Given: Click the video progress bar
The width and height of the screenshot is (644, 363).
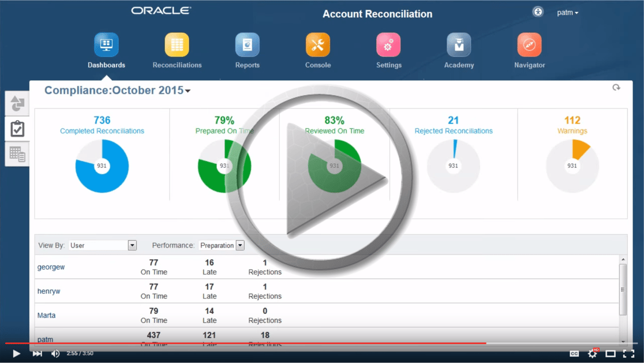Looking at the screenshot, I should pyautogui.click(x=289, y=342).
